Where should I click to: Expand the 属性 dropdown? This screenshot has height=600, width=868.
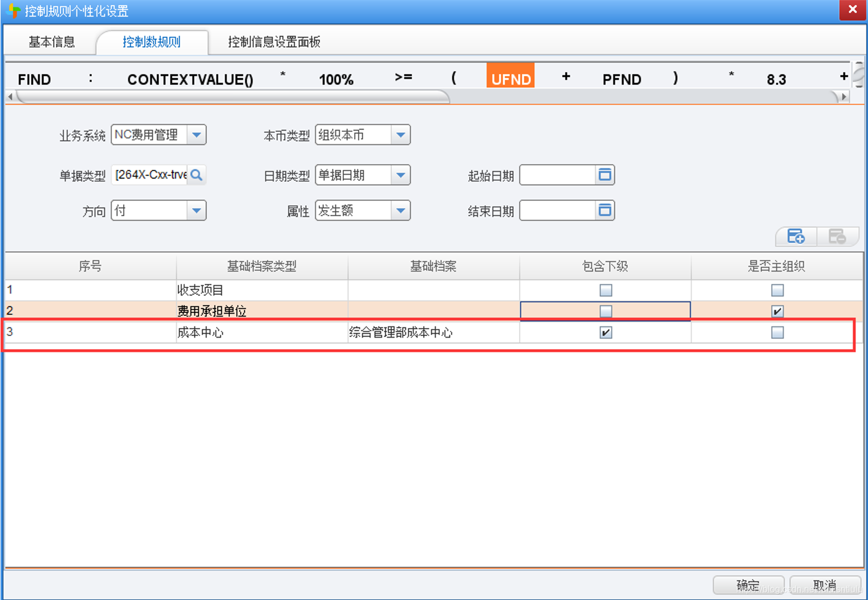point(400,210)
